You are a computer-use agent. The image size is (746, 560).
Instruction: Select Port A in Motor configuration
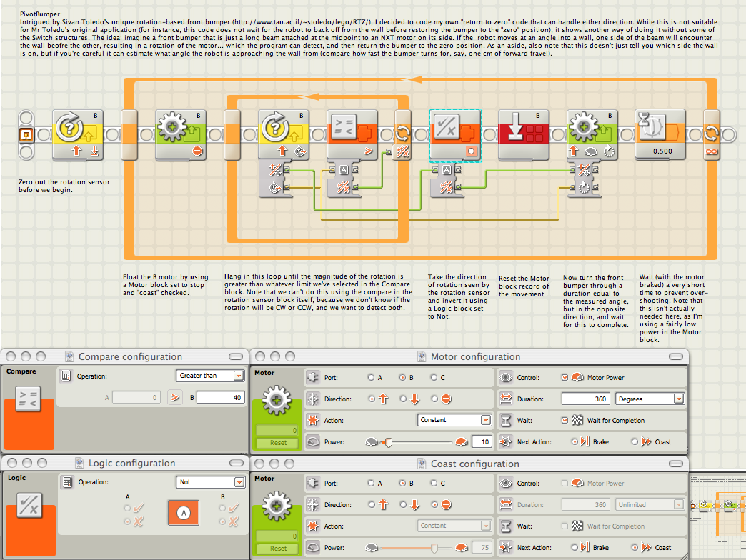pos(371,377)
